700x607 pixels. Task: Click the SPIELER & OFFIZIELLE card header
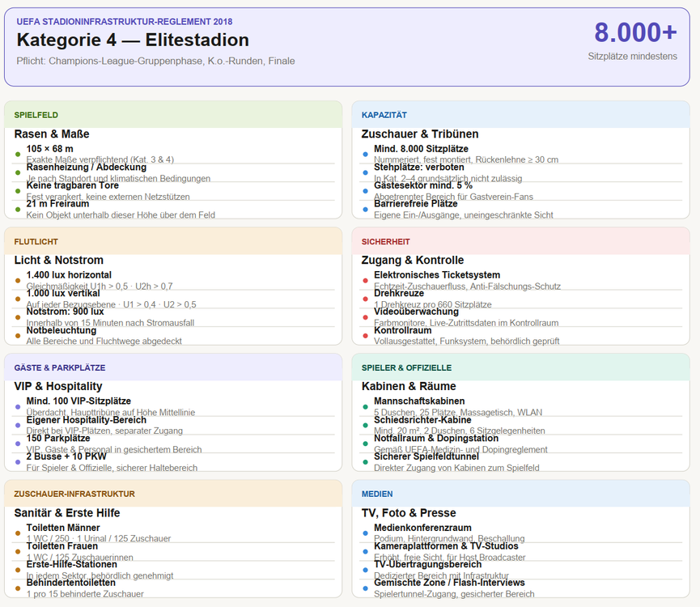click(x=520, y=367)
